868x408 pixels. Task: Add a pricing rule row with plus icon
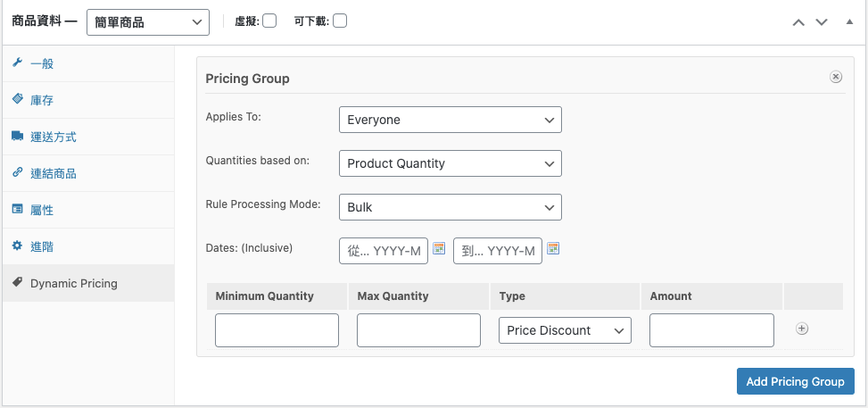pyautogui.click(x=802, y=329)
